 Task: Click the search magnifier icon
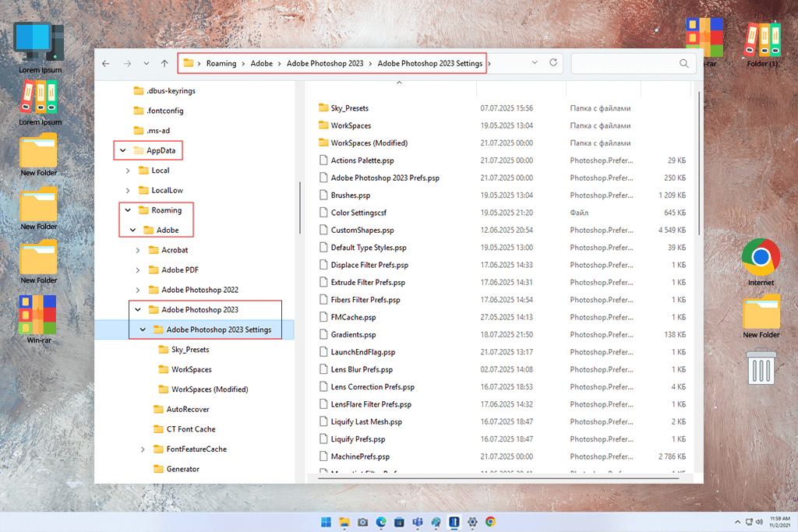(x=683, y=64)
